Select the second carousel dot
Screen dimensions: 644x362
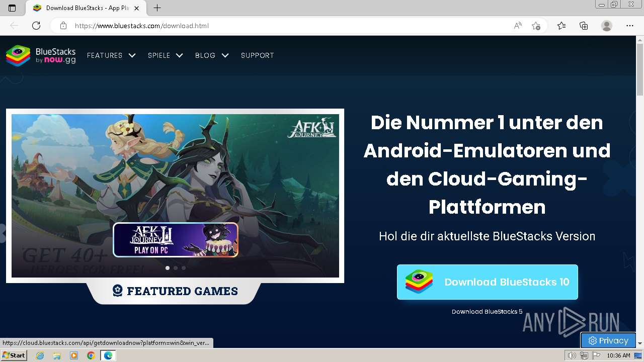click(176, 268)
